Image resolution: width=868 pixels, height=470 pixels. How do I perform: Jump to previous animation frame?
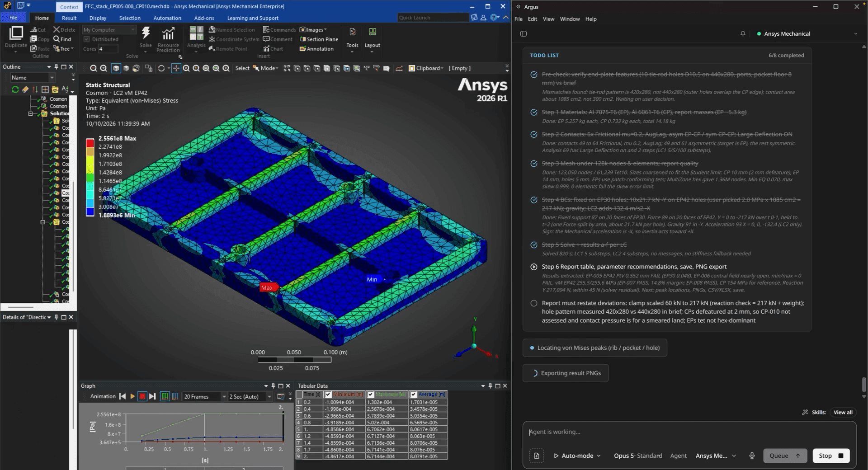[123, 396]
